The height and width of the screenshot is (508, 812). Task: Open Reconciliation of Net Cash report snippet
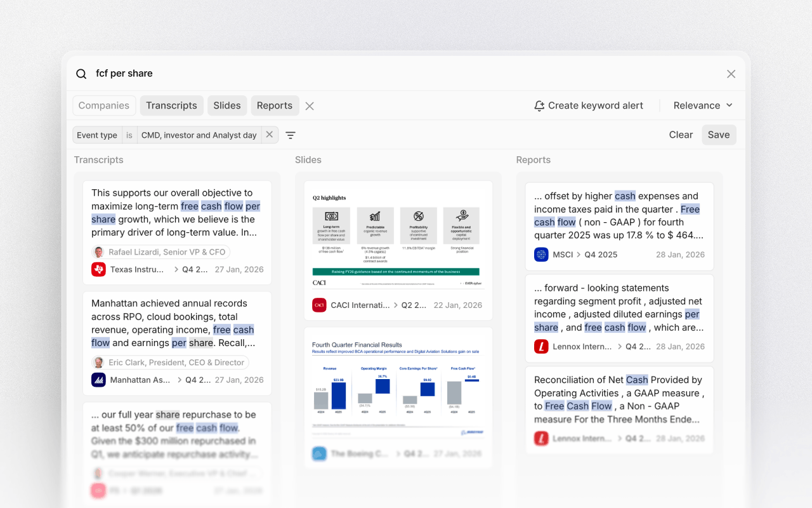[619, 399]
